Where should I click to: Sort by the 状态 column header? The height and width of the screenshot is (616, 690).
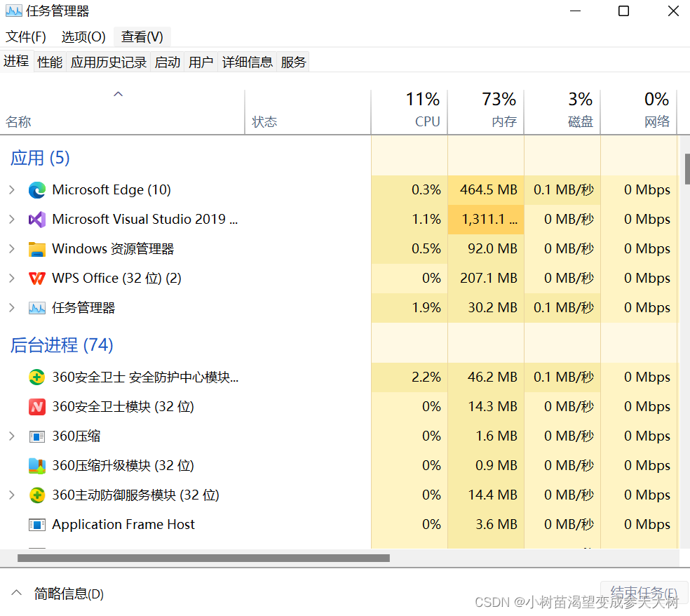pyautogui.click(x=308, y=112)
